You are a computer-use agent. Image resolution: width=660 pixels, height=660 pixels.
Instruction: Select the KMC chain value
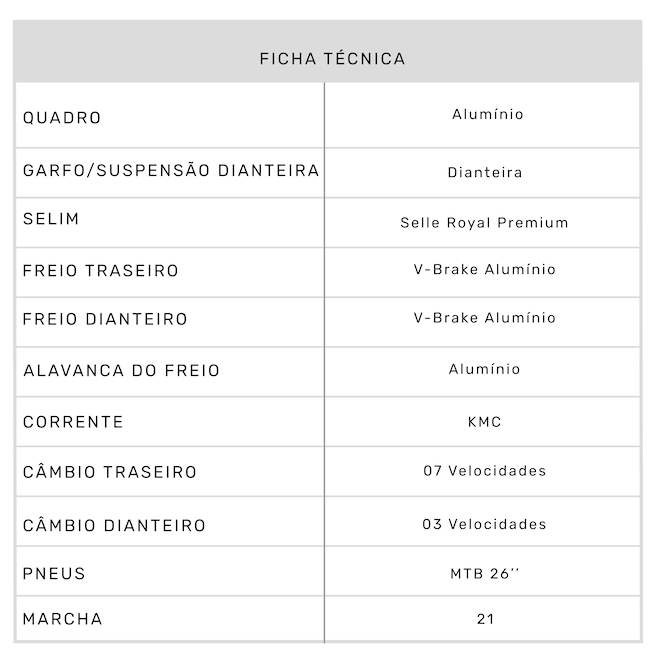pyautogui.click(x=484, y=422)
